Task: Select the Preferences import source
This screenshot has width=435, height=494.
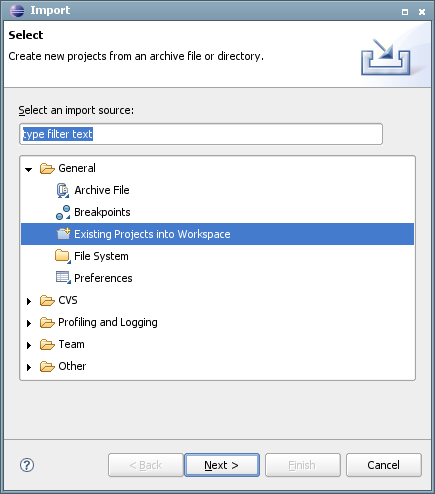Action: [103, 278]
